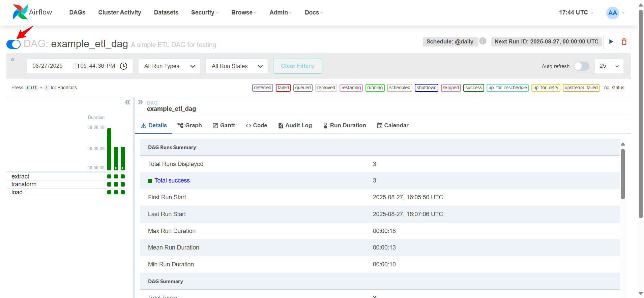
Task: Open the 17:44 UTC timezone dropdown
Action: pos(576,12)
